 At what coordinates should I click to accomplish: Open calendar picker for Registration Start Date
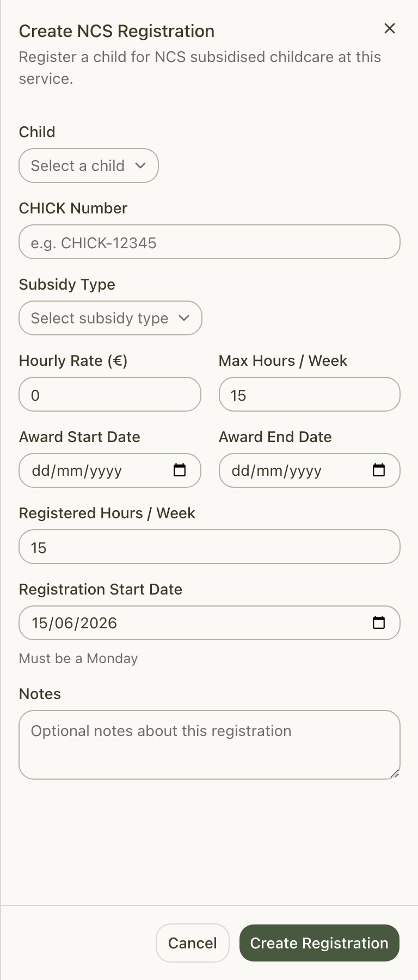click(379, 622)
